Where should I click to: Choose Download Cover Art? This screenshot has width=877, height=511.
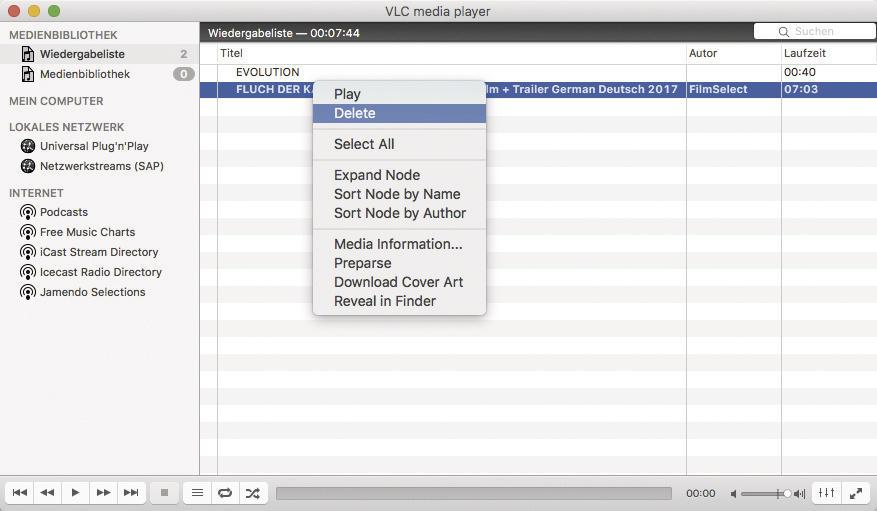click(399, 282)
